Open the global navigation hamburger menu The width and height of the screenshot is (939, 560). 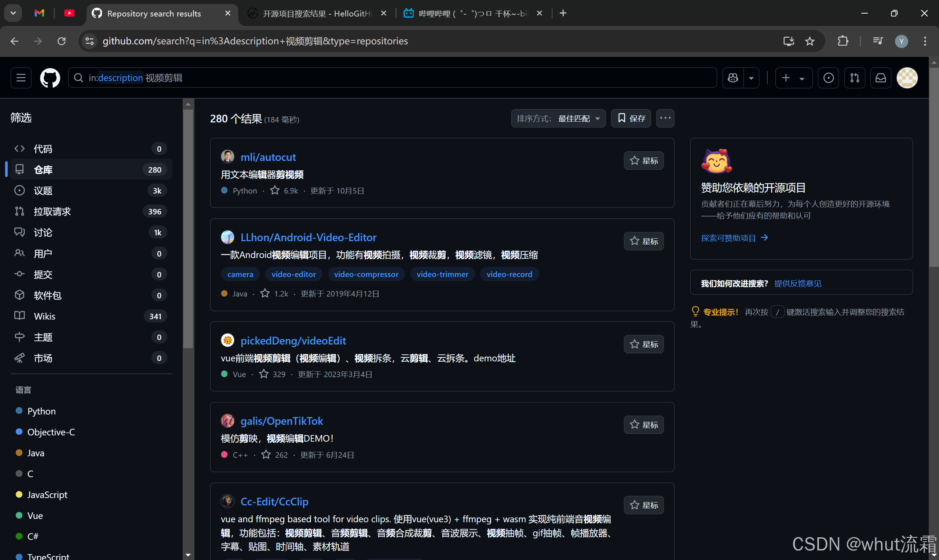coord(21,78)
